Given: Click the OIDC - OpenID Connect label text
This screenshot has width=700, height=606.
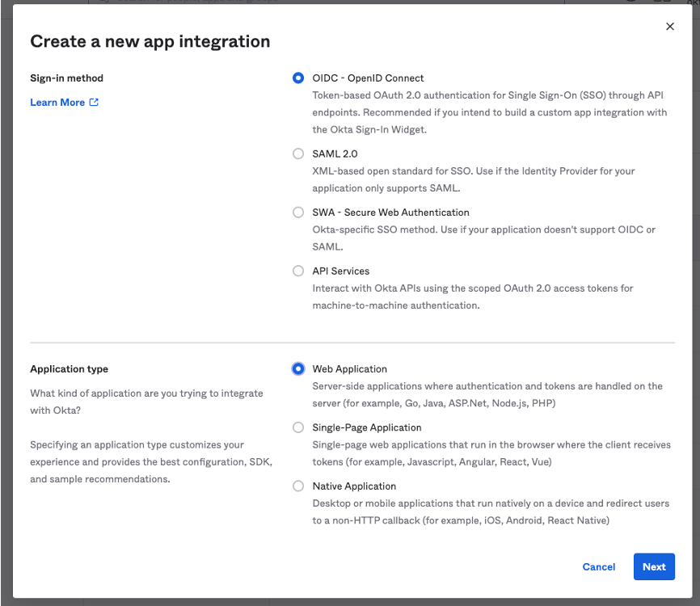Looking at the screenshot, I should coord(367,78).
